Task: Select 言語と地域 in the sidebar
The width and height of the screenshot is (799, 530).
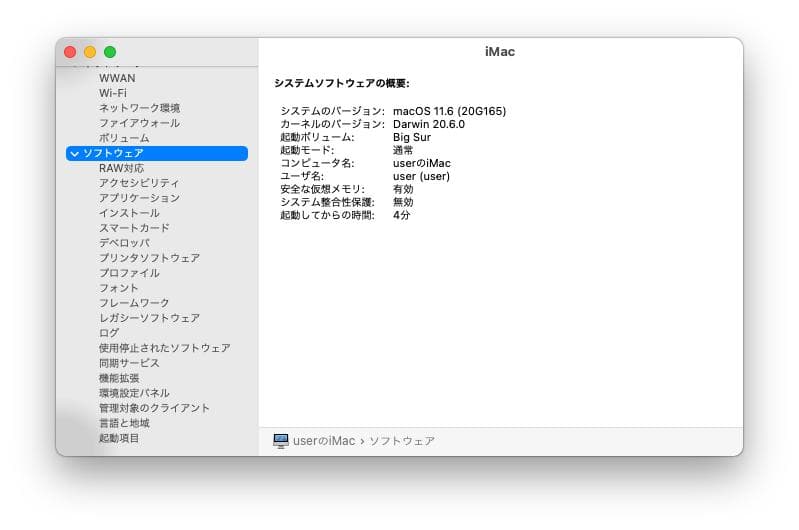Action: coord(124,423)
